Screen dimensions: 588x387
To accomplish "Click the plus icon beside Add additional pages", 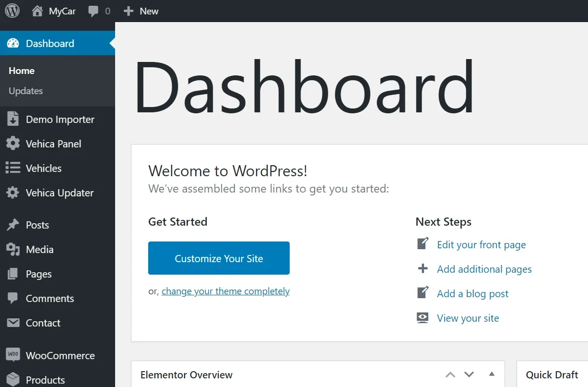I will [423, 268].
